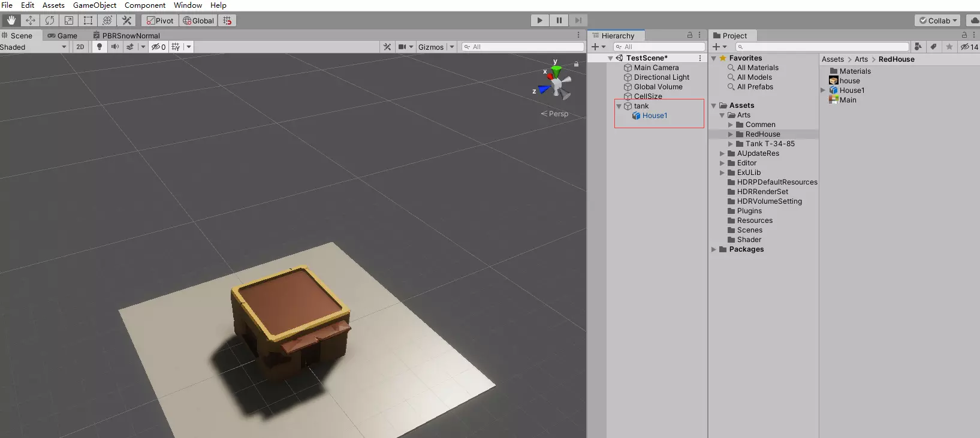This screenshot has width=980, height=438.
Task: Search project assets by label icon
Action: (933, 47)
